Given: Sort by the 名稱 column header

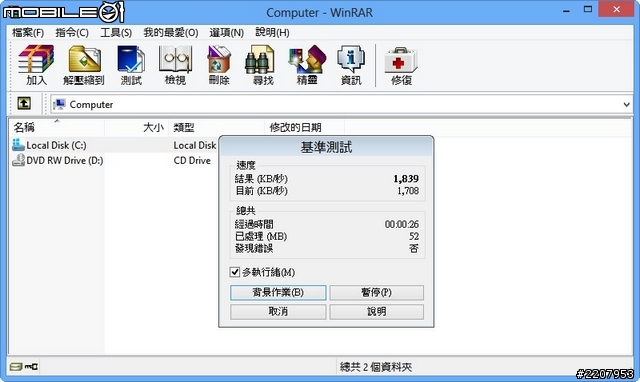Looking at the screenshot, I should point(57,127).
